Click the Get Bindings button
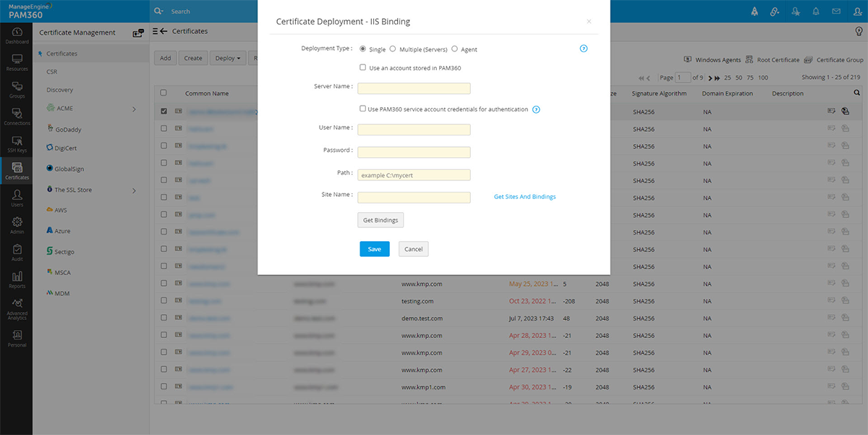 [380, 220]
